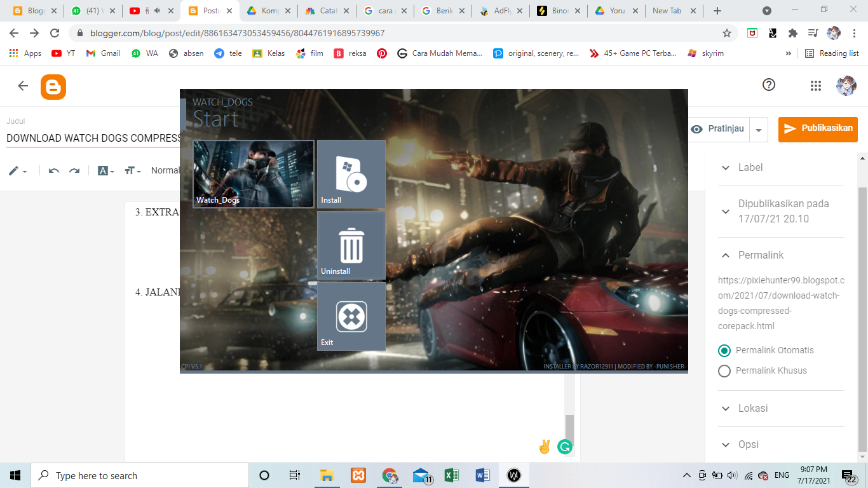868x488 pixels.
Task: Open the Google account avatar in Blogger
Action: tap(846, 85)
